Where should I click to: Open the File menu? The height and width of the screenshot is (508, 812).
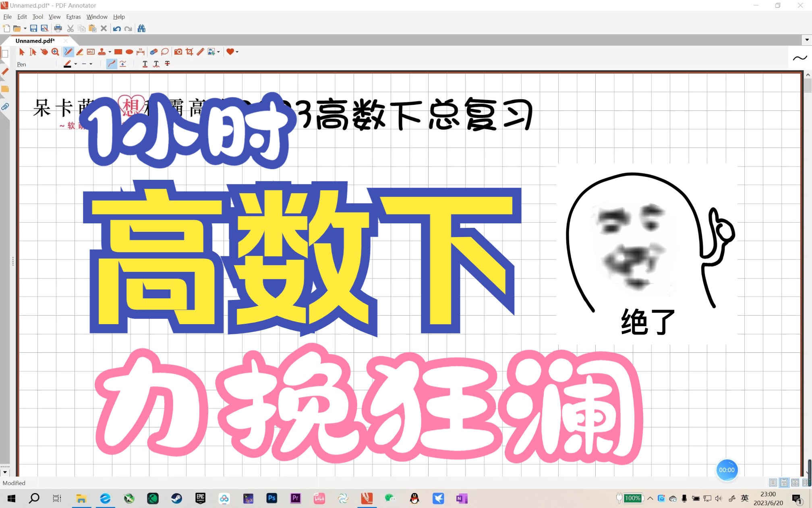coord(7,17)
